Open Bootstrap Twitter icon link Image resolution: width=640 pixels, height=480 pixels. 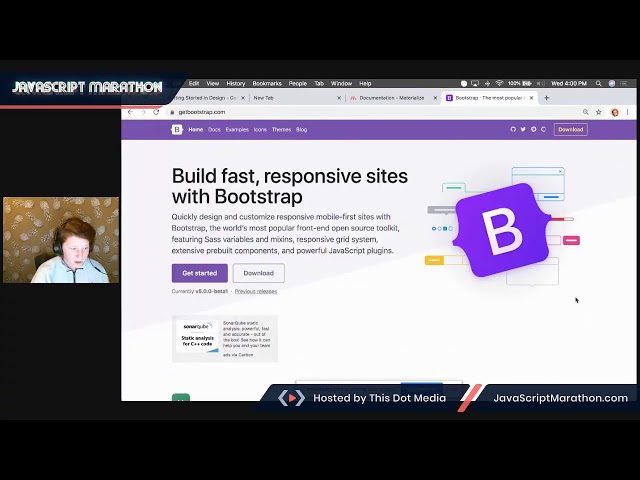pyautogui.click(x=523, y=129)
